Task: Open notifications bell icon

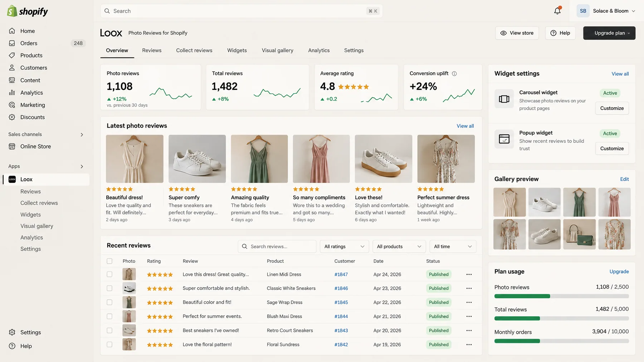Action: click(x=557, y=11)
